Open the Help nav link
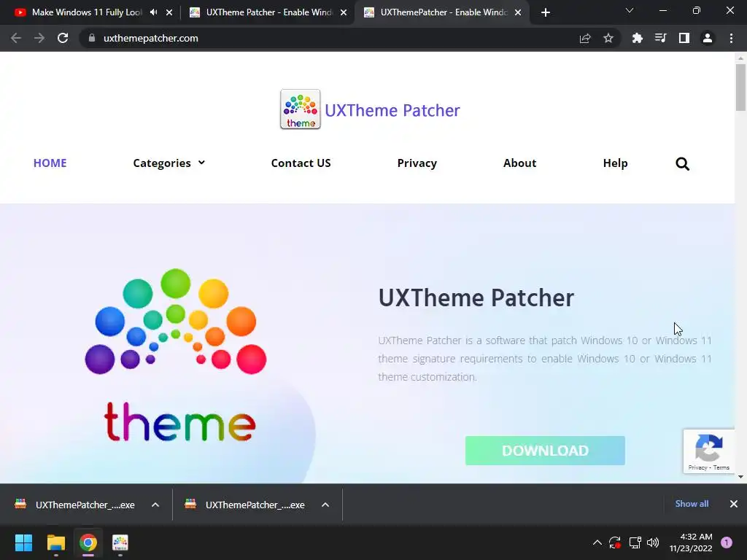747x560 pixels. (615, 163)
